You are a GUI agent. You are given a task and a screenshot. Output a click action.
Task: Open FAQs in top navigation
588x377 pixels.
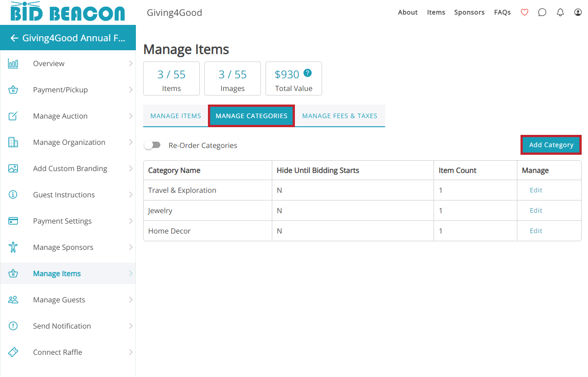[502, 13]
